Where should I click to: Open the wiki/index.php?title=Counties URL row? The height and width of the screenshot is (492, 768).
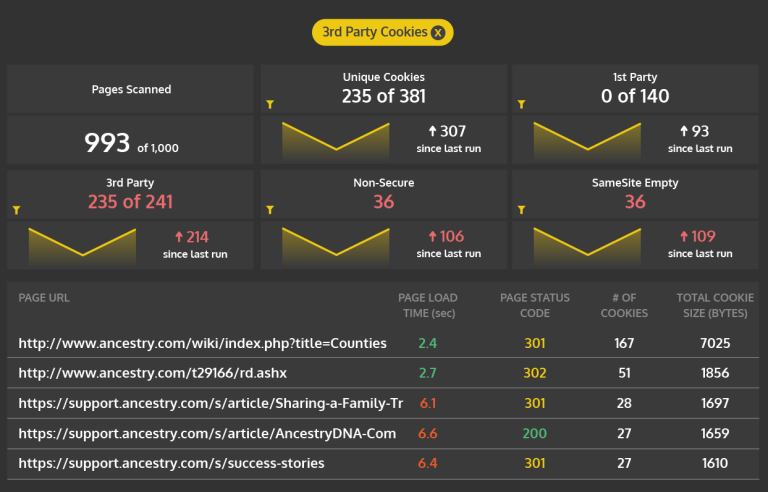point(202,343)
